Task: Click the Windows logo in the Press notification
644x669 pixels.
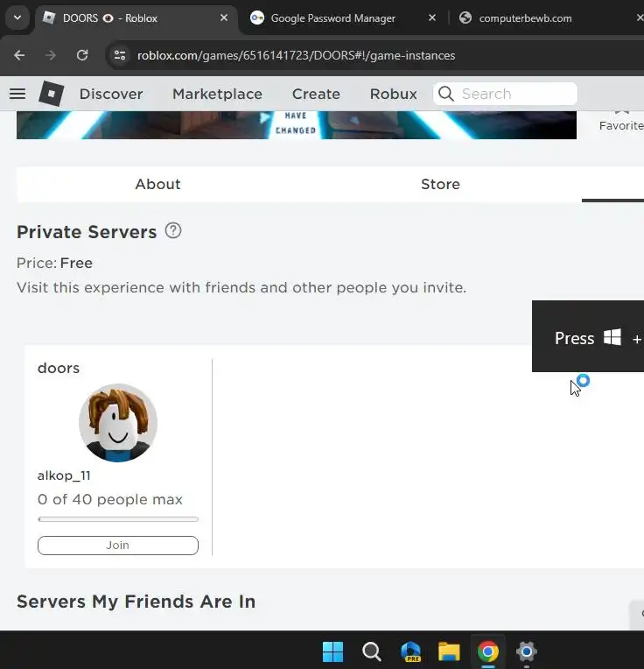Action: 612,337
